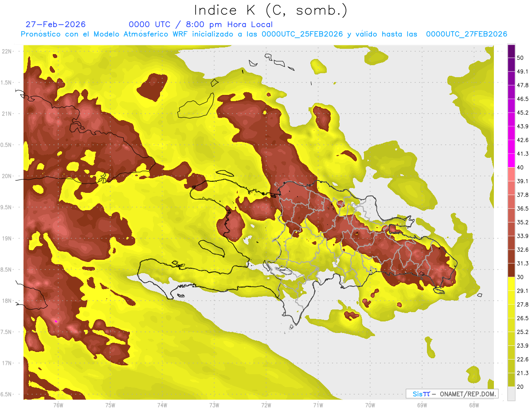Click the '39.1' legend value

tap(523, 181)
